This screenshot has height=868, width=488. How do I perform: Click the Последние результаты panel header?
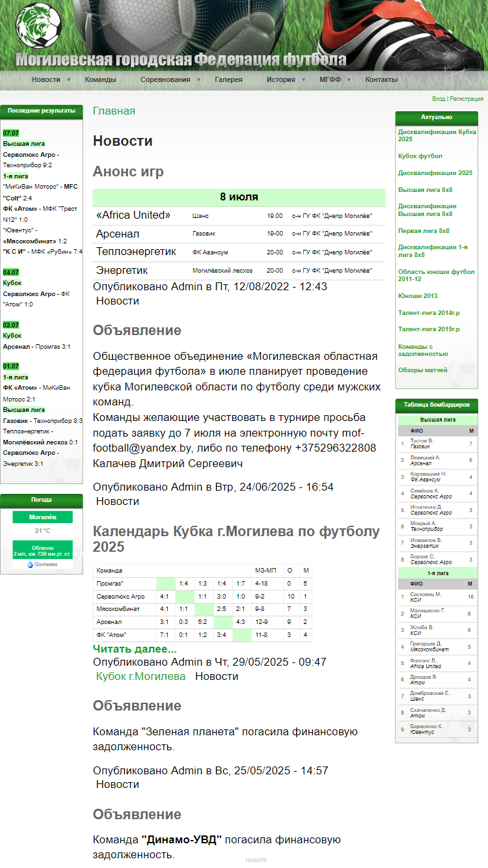click(42, 111)
